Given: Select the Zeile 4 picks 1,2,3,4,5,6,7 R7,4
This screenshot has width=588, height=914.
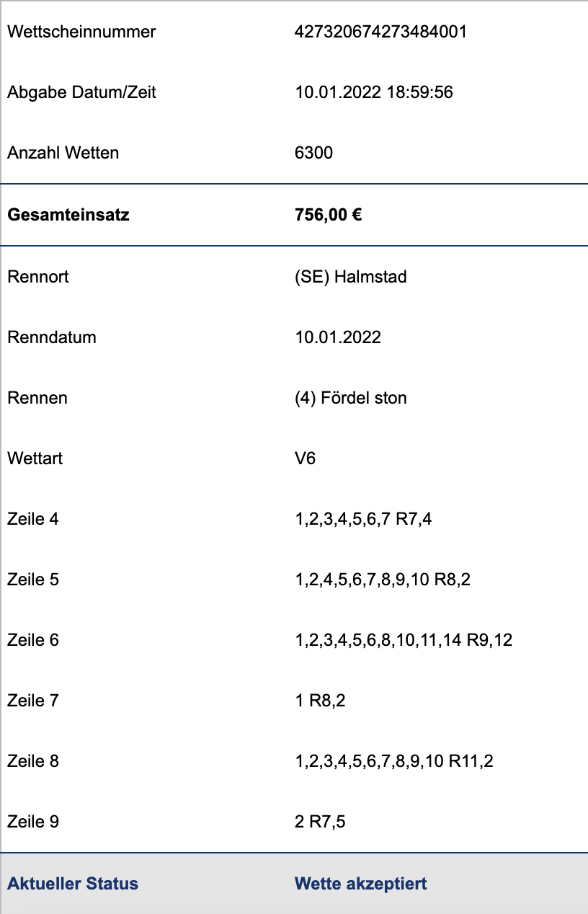Looking at the screenshot, I should coord(364,519).
